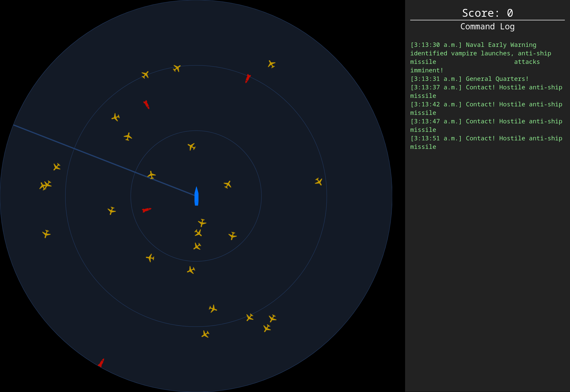570x392 pixels.
Task: Click the General Quarters log entry
Action: point(469,79)
